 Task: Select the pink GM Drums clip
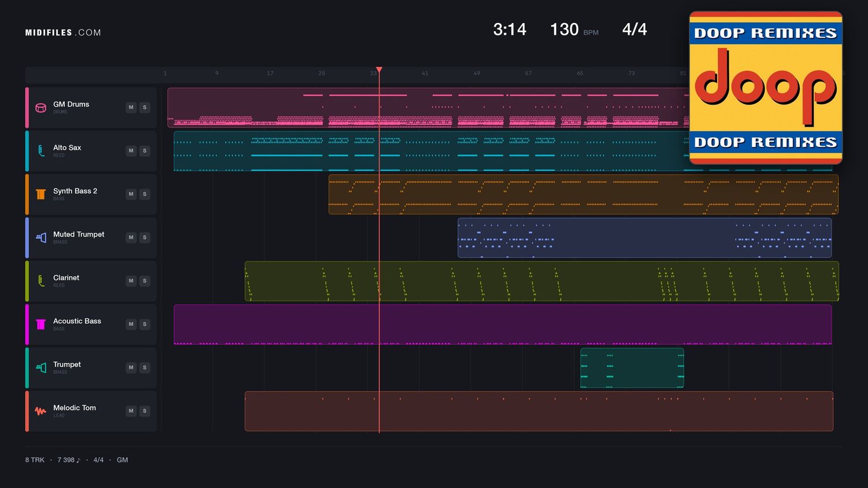[x=428, y=108]
